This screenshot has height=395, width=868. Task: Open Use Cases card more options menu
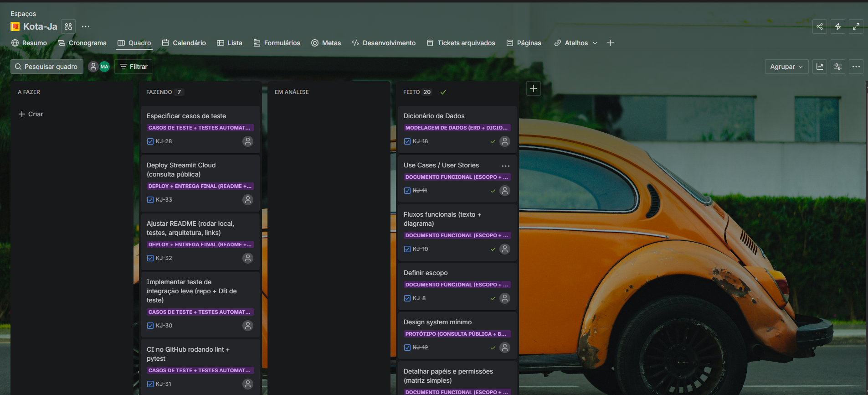click(505, 166)
